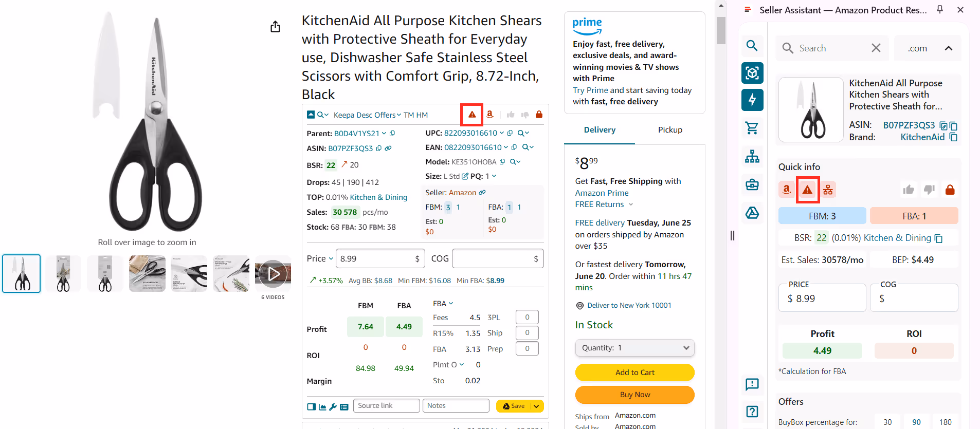Open the Google Drive icon in sidebar

click(x=752, y=213)
